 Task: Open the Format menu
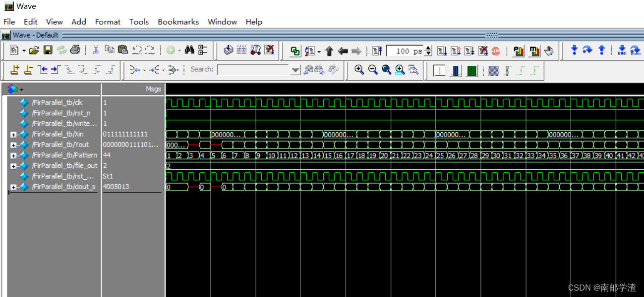pyautogui.click(x=108, y=22)
